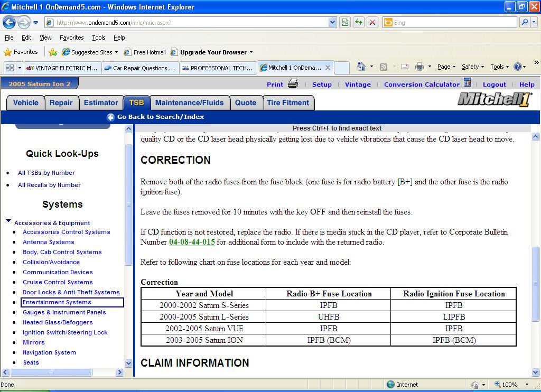Open the tab list dropdown arrow
Viewport: 541px width, 392px height.
click(20, 68)
